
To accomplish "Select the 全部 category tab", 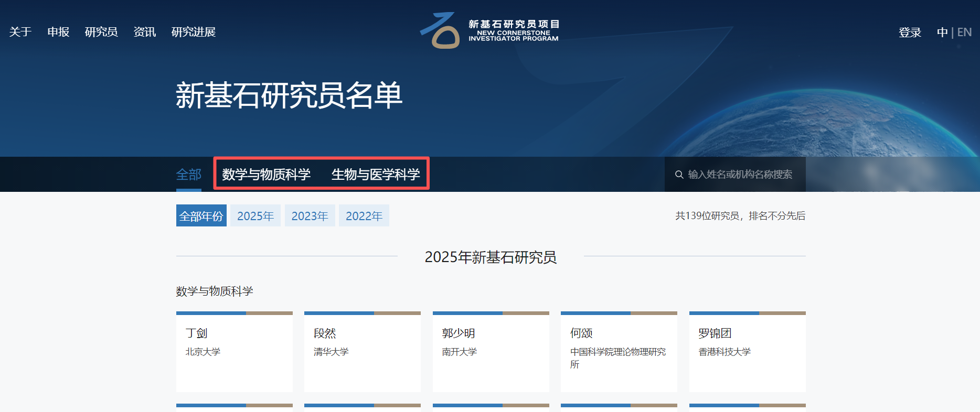I will 189,175.
